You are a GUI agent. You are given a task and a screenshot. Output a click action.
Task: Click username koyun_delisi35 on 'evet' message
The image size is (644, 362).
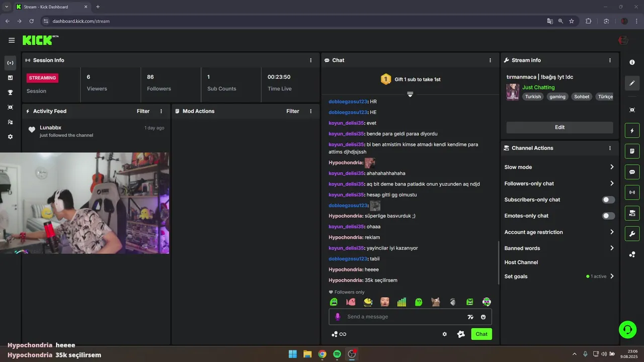pos(346,123)
